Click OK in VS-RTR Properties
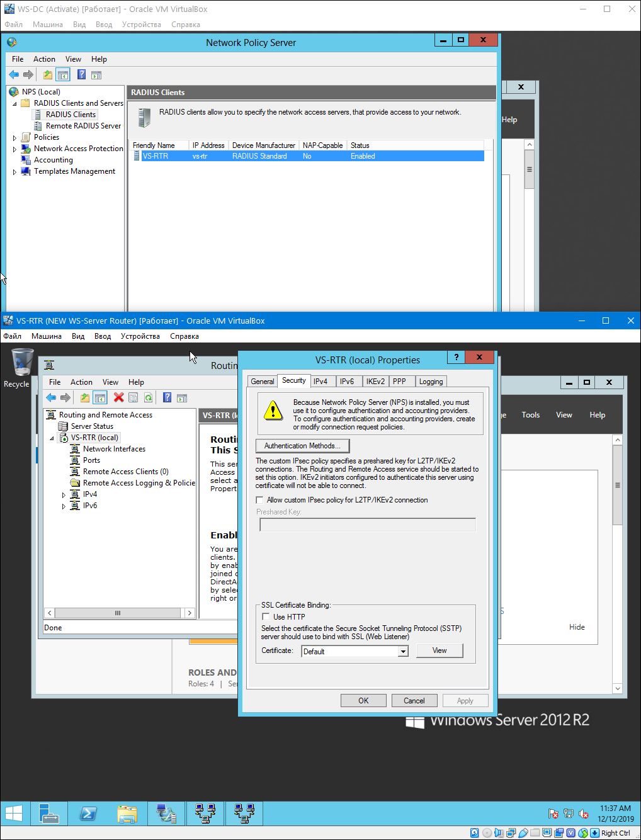 tap(363, 700)
